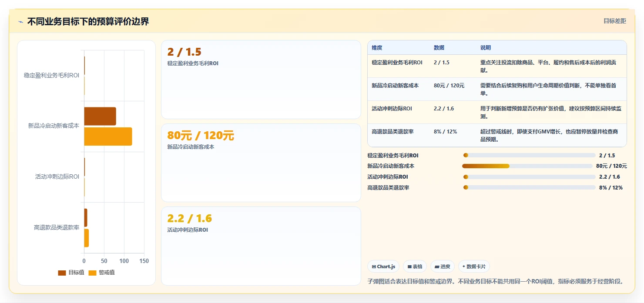The width and height of the screenshot is (644, 303).
Task: Click the 高退款品类退款率 progress bar
Action: click(530, 187)
